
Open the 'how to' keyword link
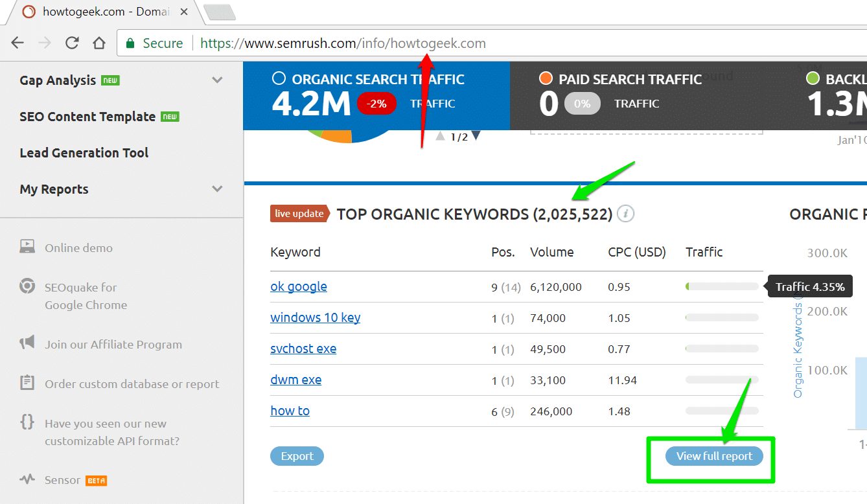(290, 411)
